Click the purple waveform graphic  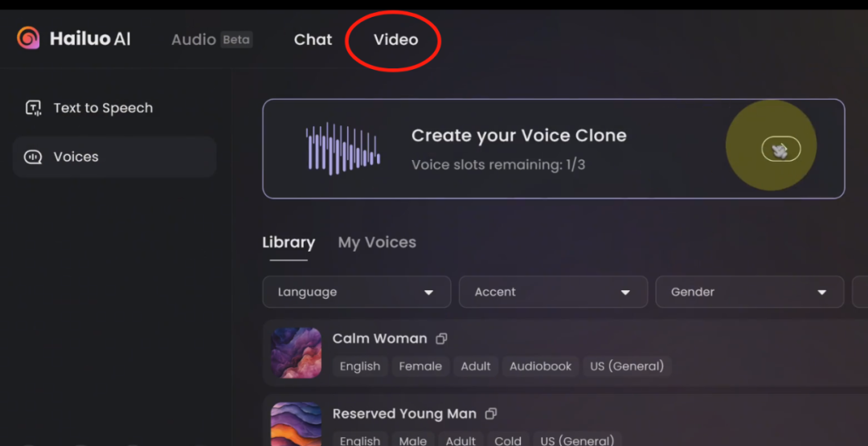click(342, 149)
